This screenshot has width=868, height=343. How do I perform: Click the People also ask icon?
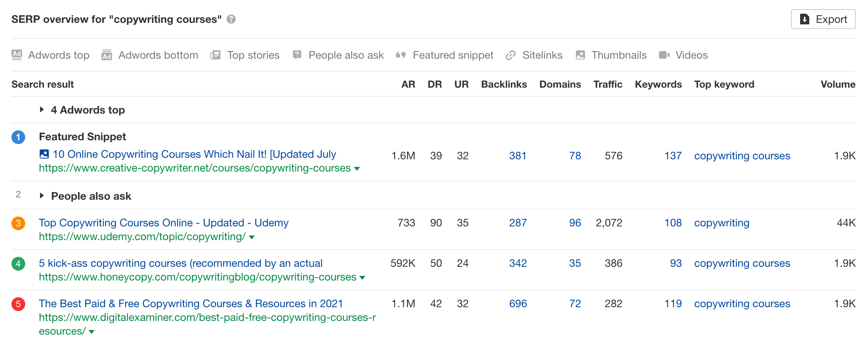(x=297, y=55)
